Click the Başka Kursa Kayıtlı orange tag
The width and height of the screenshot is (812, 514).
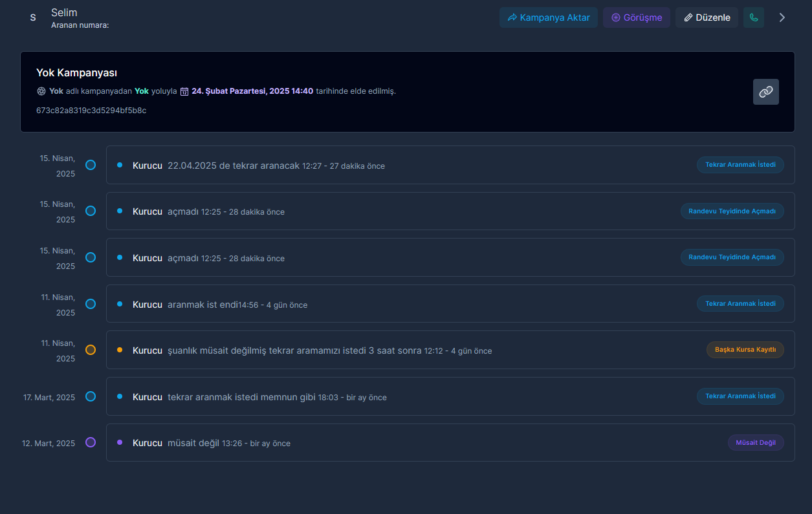click(745, 350)
